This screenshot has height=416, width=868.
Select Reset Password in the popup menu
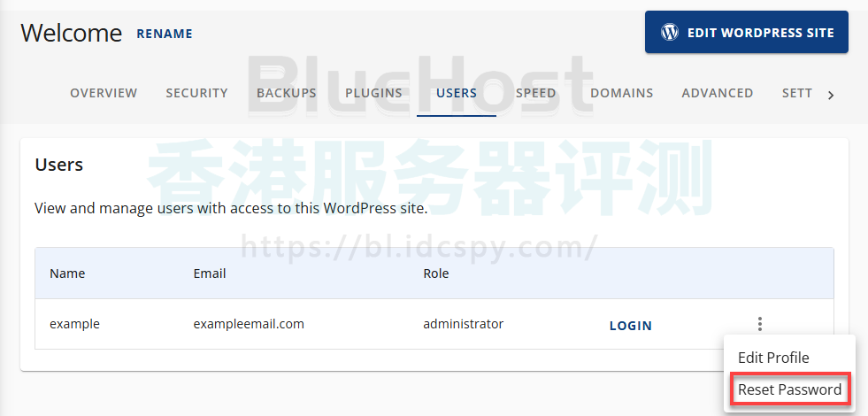789,389
